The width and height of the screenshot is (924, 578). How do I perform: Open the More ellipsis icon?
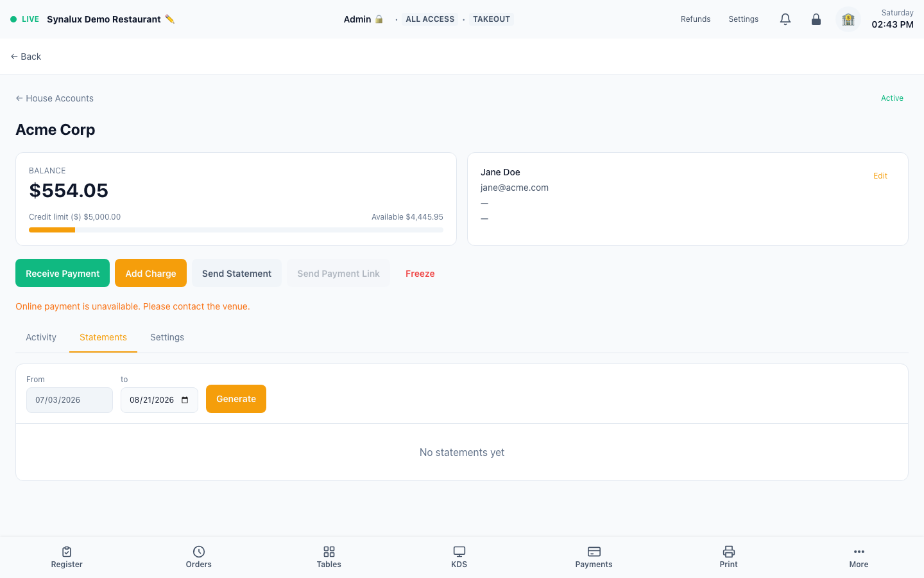(859, 552)
